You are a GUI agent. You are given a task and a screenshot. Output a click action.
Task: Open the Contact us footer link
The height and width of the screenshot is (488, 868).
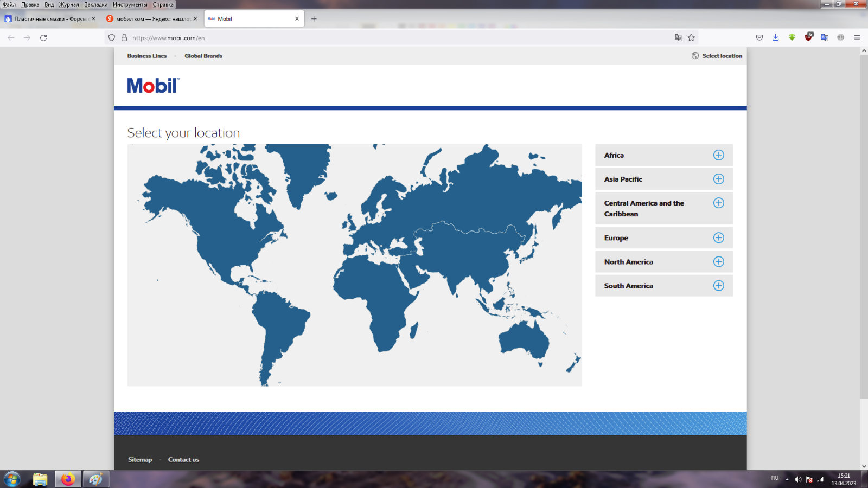tap(183, 459)
